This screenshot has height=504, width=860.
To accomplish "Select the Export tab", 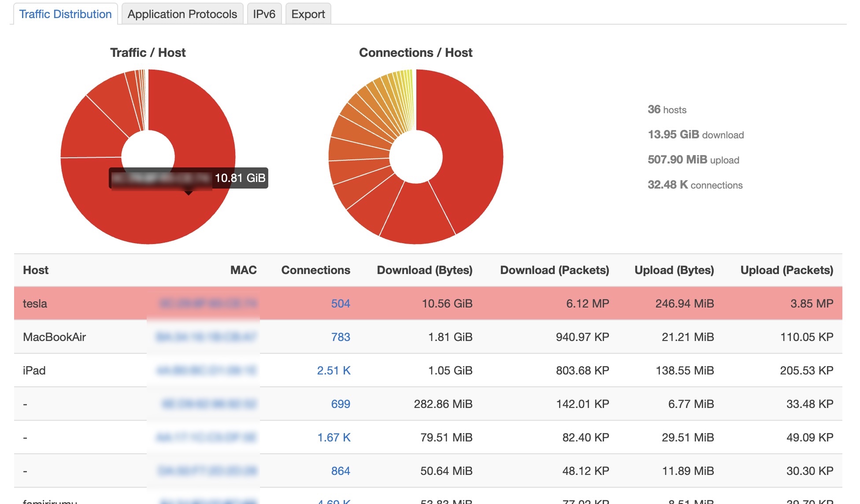I will (308, 14).
